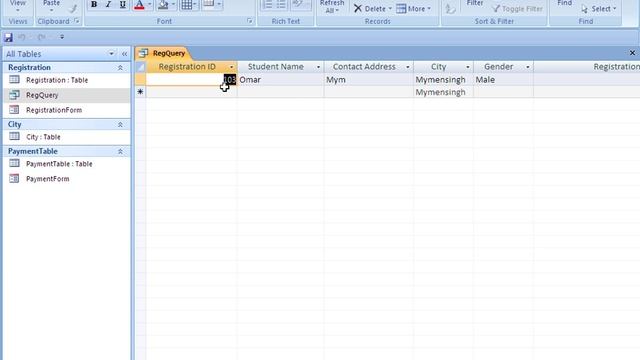The height and width of the screenshot is (360, 640).
Task: Collapse navigation pane with shutter button
Action: (x=124, y=53)
